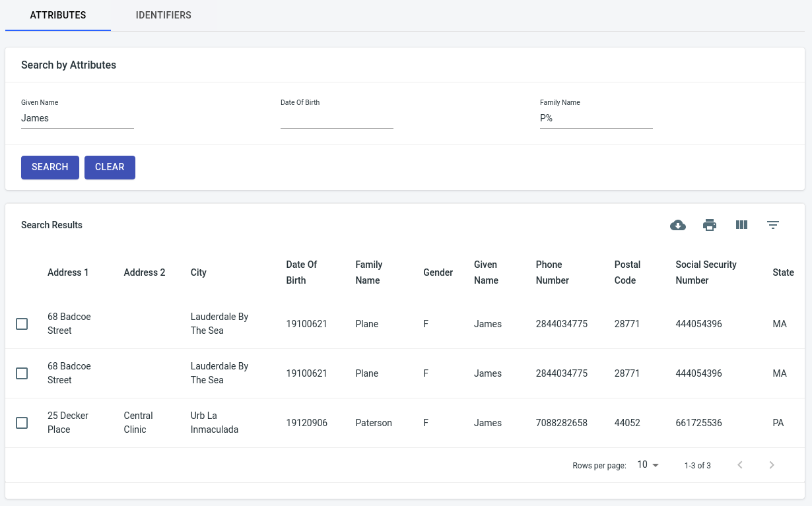Image resolution: width=812 pixels, height=506 pixels.
Task: Click the Search button
Action: pyautogui.click(x=50, y=168)
